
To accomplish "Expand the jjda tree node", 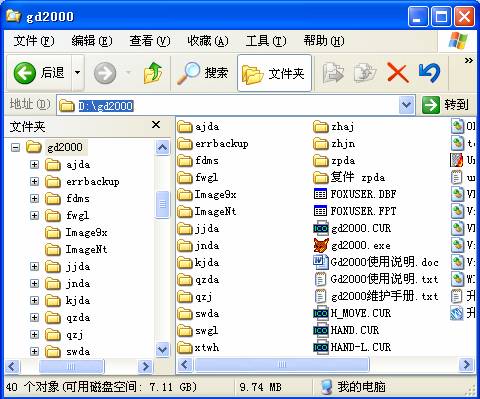I will click(34, 266).
